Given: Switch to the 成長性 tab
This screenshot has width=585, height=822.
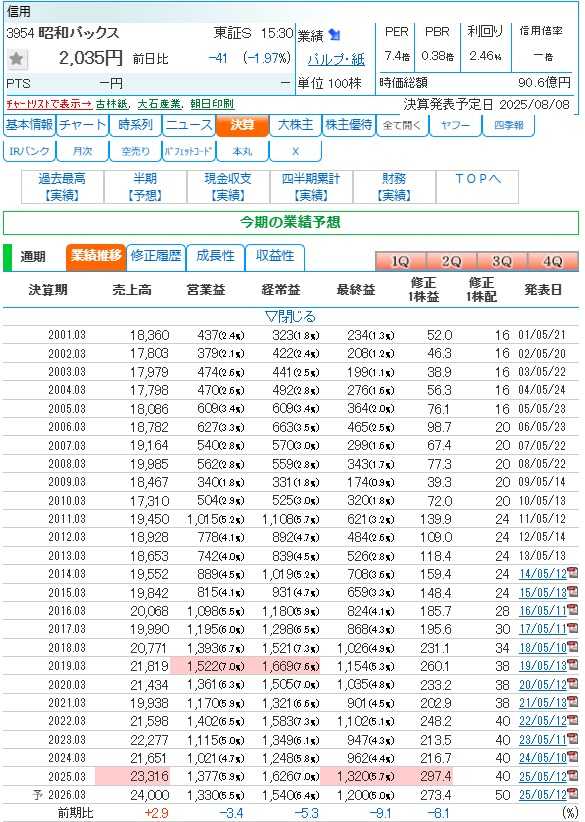Looking at the screenshot, I should tap(215, 257).
